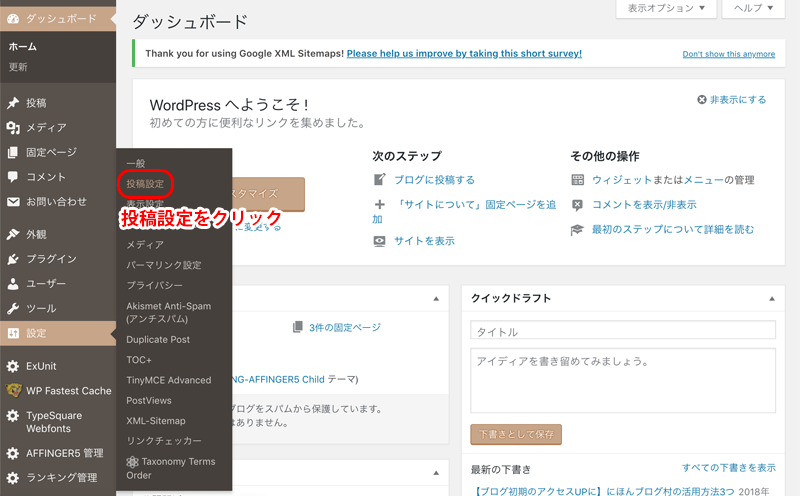Click the graduation cap icon beside 最初のステップ
The height and width of the screenshot is (496, 800).
[577, 230]
